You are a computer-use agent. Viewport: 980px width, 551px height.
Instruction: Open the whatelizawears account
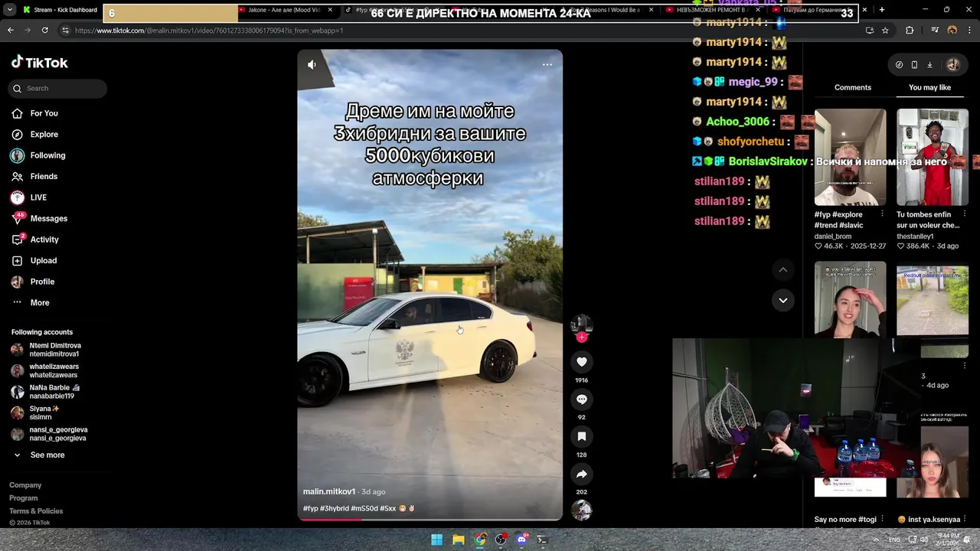(54, 371)
